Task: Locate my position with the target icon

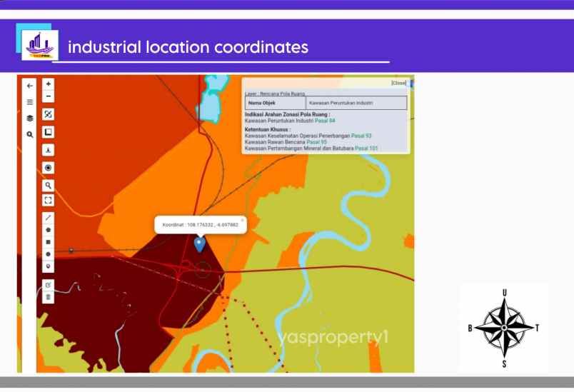Action: coord(48,168)
